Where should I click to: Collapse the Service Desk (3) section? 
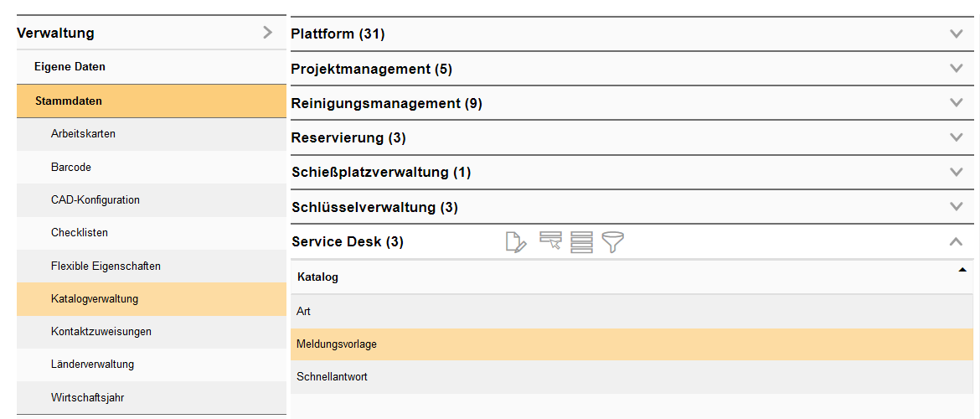click(x=956, y=241)
